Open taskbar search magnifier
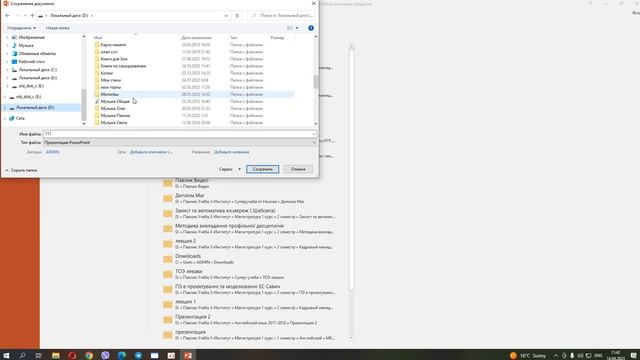This screenshot has width=640, height=360. pos(22,355)
